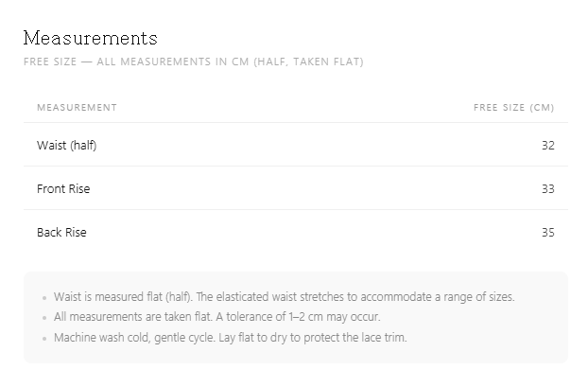Click the FREE SIZE (CM) column header
Viewport: 588px width, 387px height.
coord(513,108)
